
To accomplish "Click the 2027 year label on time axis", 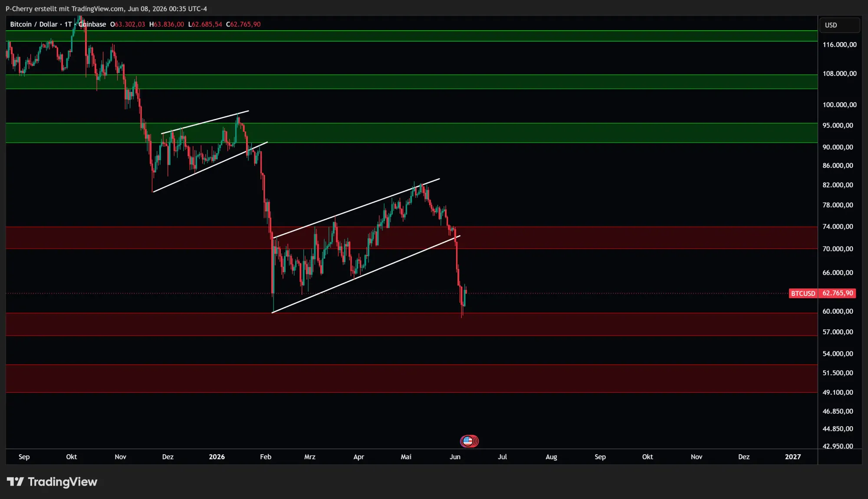I will click(793, 457).
